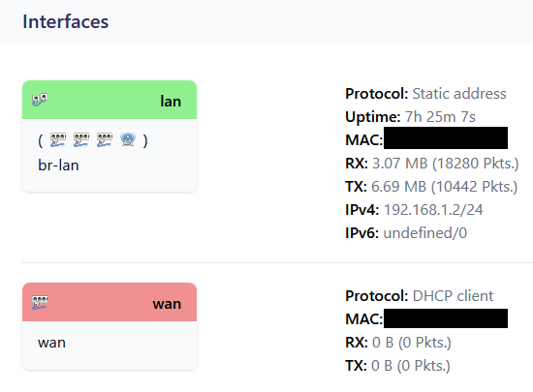
Task: Click the ethernet icon in the wan header
Action: coord(40,302)
